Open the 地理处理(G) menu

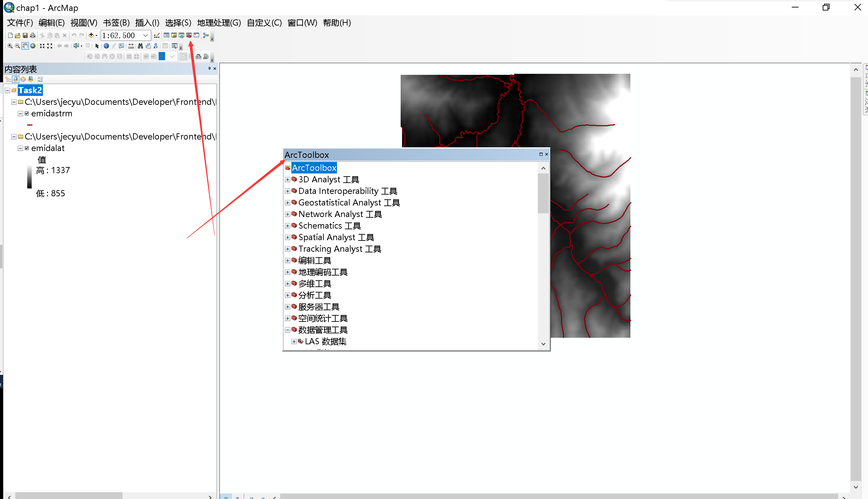pos(219,23)
